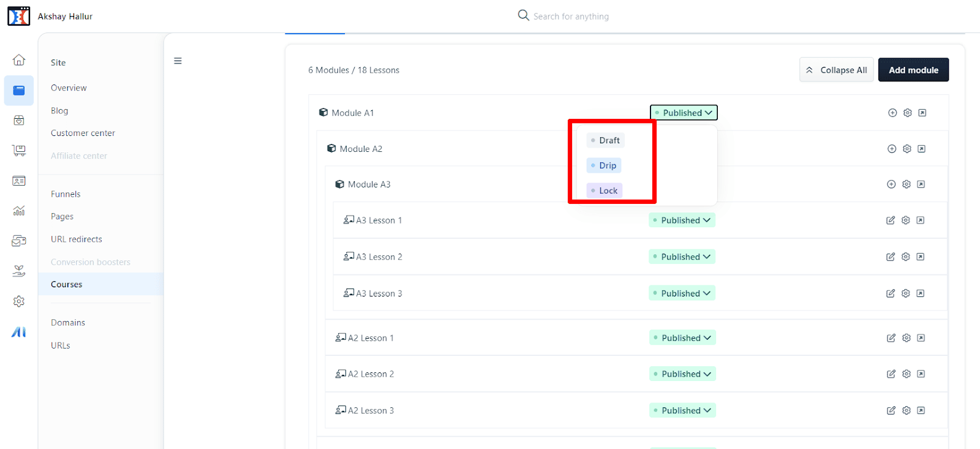Select Module A3 in the course tree
The height and width of the screenshot is (449, 980).
click(369, 184)
